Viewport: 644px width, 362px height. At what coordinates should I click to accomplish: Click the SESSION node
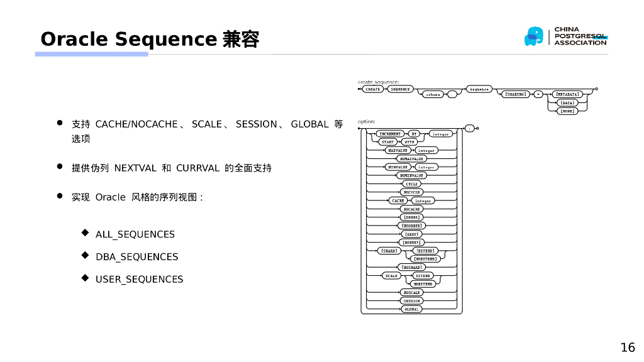pos(411,301)
